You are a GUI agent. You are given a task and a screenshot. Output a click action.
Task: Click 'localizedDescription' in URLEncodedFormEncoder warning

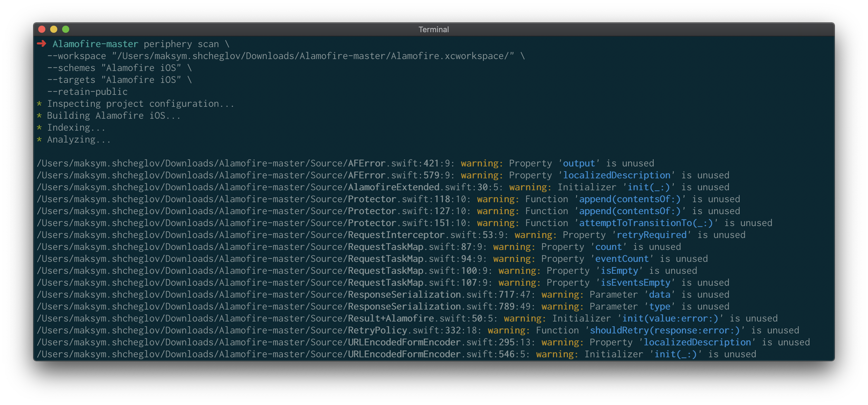tap(697, 343)
